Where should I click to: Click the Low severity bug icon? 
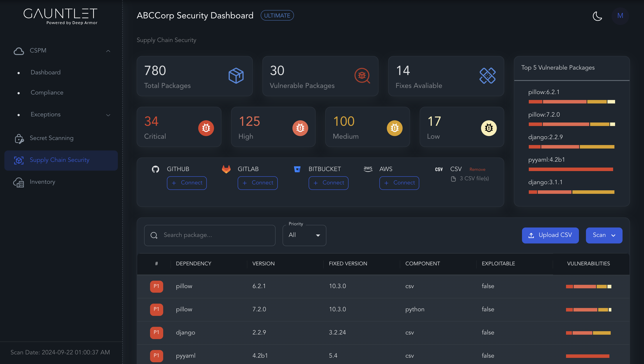(x=488, y=128)
